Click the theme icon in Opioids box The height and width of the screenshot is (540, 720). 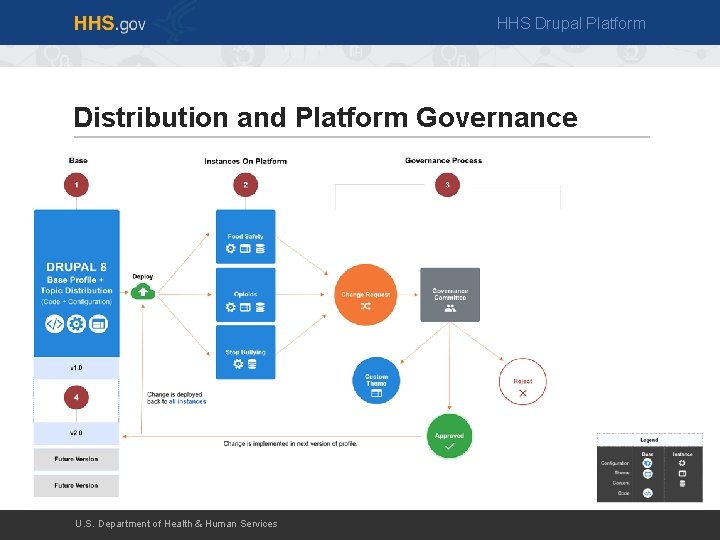(x=245, y=307)
